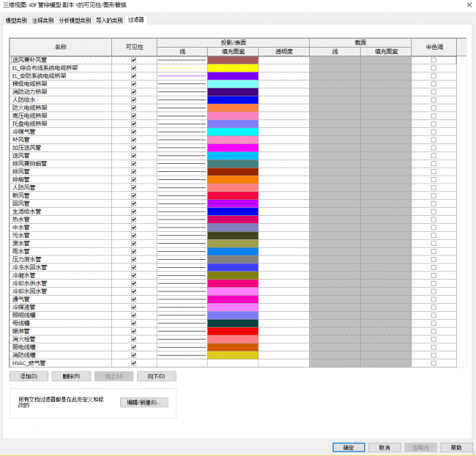The image size is (476, 456).
Task: Click the red fill pattern swatch for 喷淋管
Action: [x=233, y=331]
